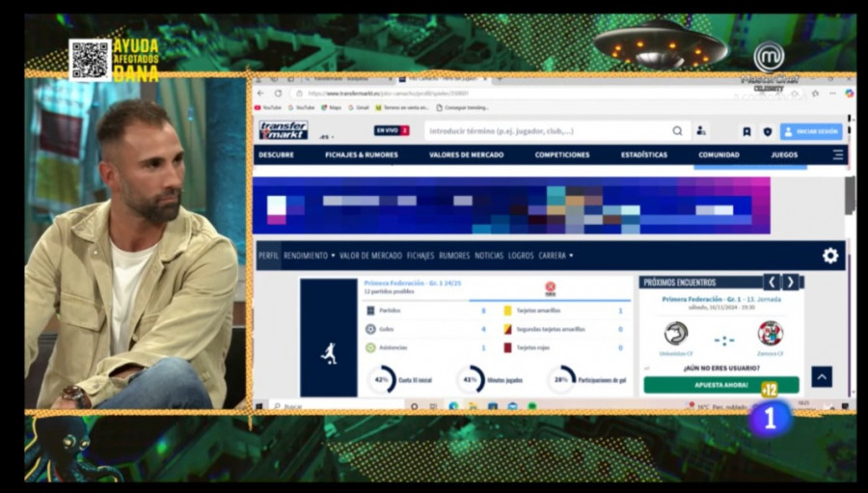Click the 42% Cuota XI inicial gauge
868x493 pixels.
[x=382, y=380]
